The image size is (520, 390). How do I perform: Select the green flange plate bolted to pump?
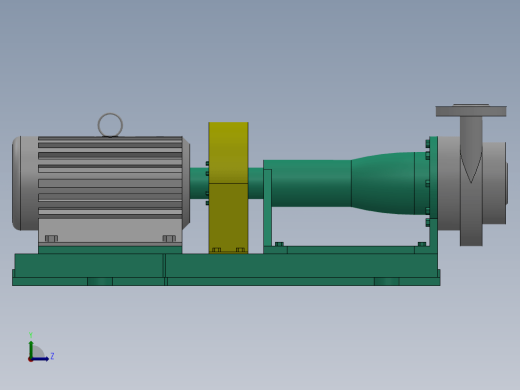[433, 177]
